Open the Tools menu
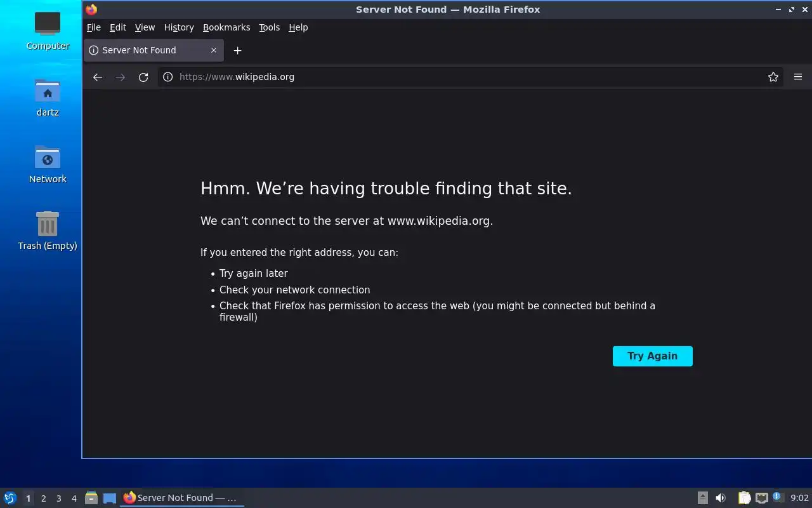Screen dimensions: 812x508 pos(269,27)
